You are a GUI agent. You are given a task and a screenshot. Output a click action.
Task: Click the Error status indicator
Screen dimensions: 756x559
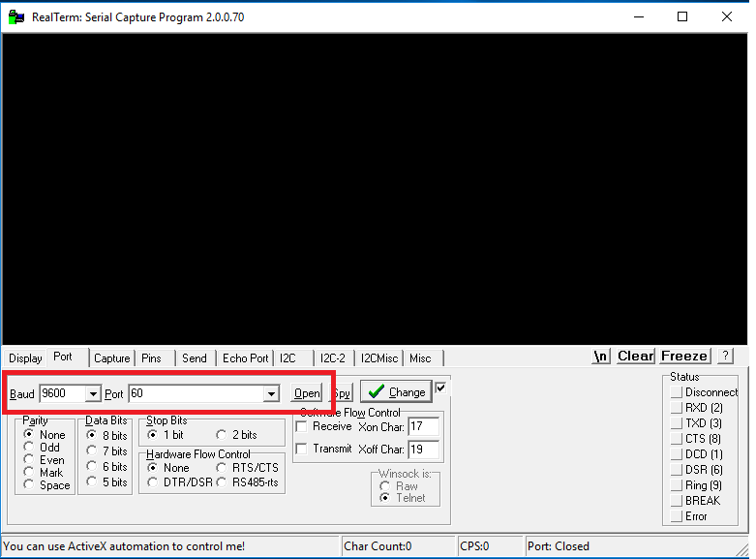pos(676,516)
